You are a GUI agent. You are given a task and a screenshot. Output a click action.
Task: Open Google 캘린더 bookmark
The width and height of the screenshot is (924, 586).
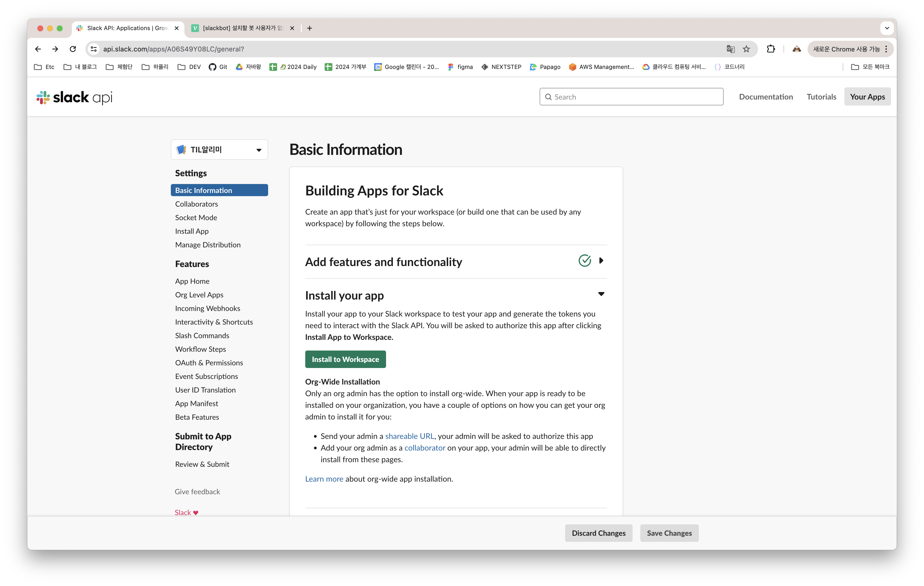point(407,67)
